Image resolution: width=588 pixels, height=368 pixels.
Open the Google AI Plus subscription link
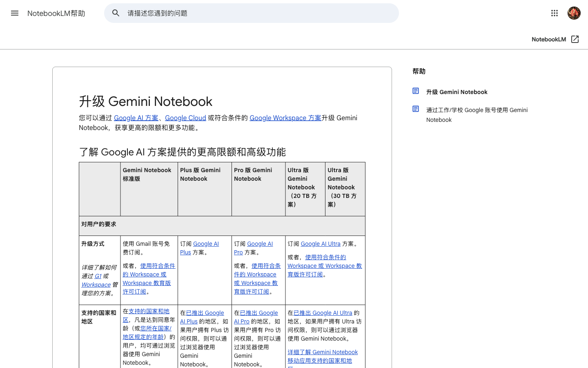pyautogui.click(x=199, y=248)
